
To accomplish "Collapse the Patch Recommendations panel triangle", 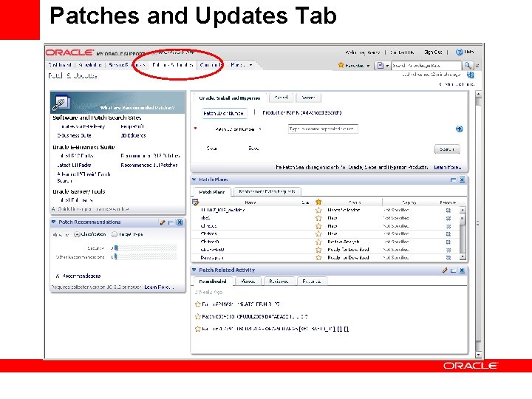I will (54, 222).
